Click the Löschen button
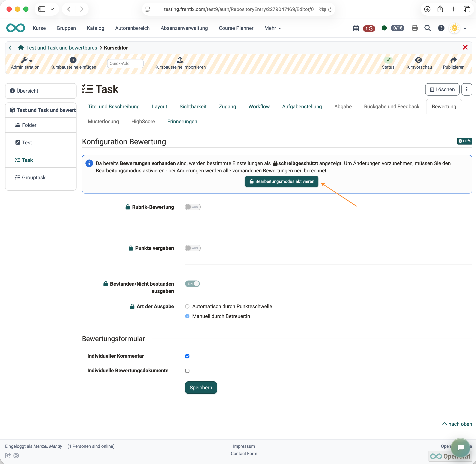 [x=442, y=89]
